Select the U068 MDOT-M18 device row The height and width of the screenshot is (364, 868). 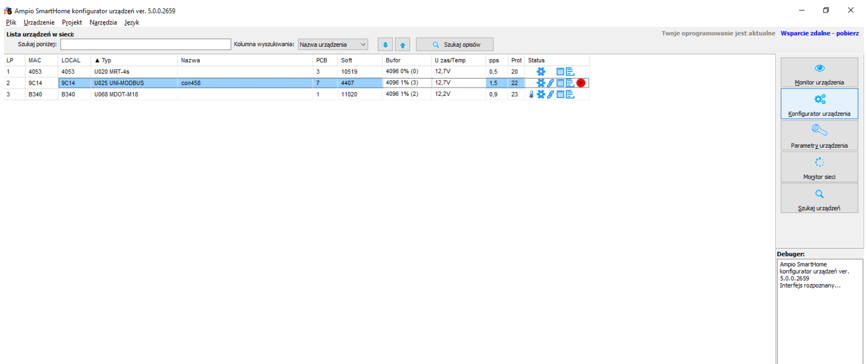(297, 94)
